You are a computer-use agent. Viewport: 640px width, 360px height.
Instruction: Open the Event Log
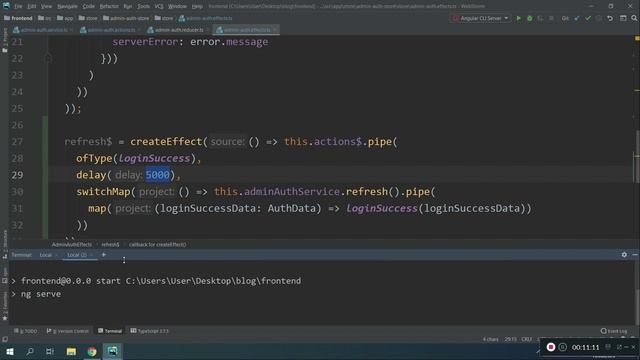pos(614,331)
